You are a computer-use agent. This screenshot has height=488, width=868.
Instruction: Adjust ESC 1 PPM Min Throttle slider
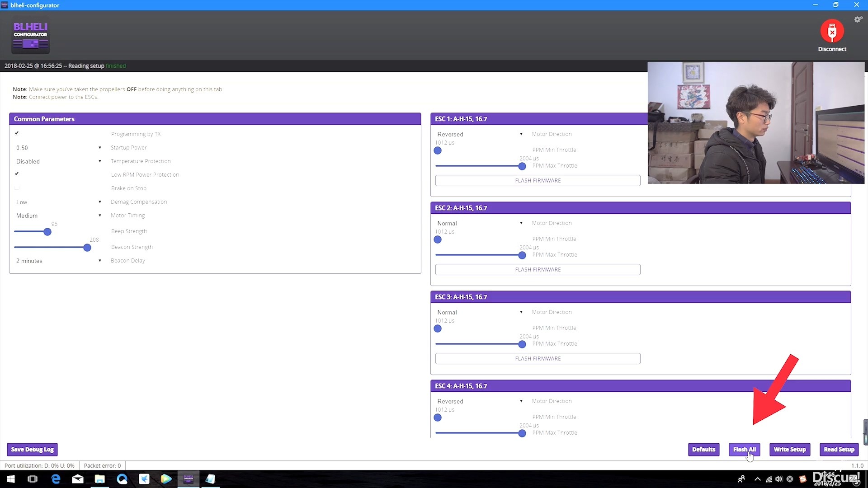point(438,150)
